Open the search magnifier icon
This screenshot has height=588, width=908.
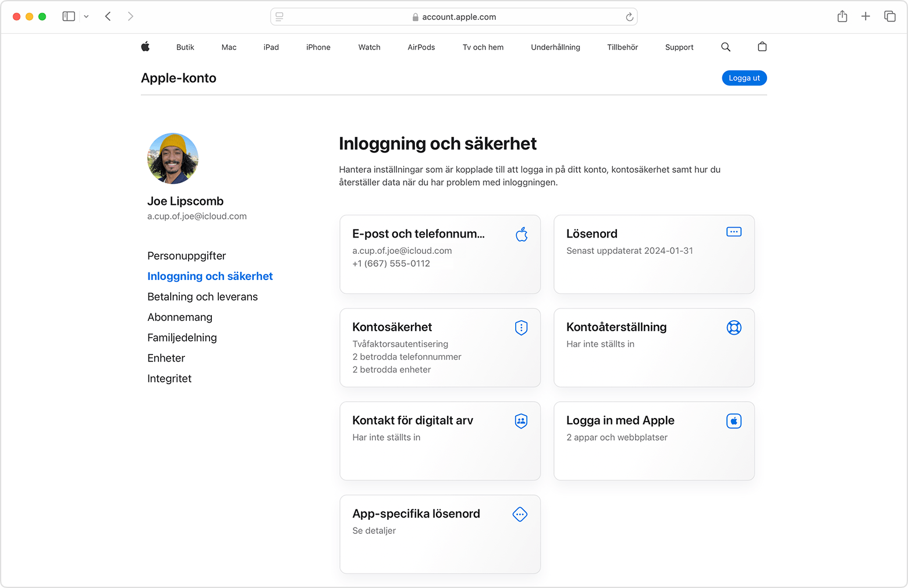[x=725, y=47]
